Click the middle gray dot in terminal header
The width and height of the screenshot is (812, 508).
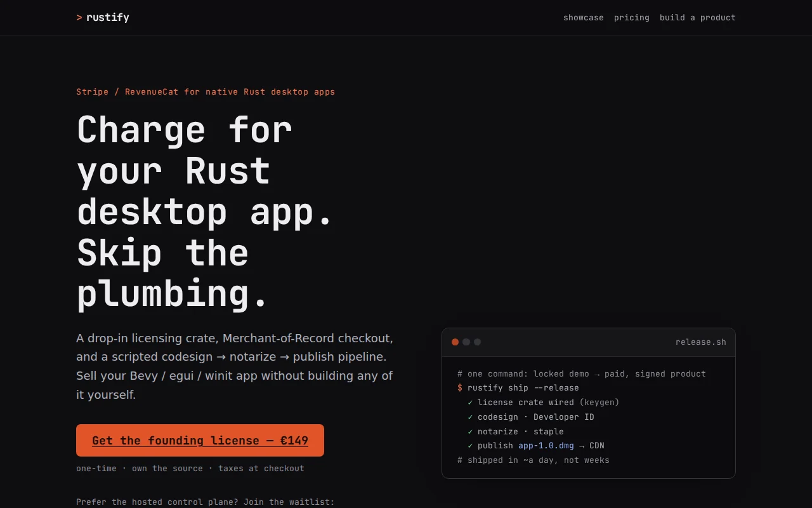click(466, 342)
